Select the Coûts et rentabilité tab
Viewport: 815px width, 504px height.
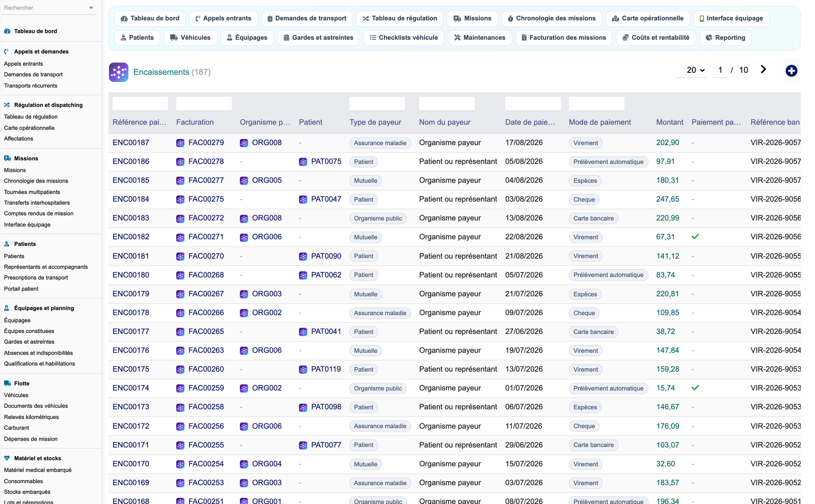[x=656, y=38]
